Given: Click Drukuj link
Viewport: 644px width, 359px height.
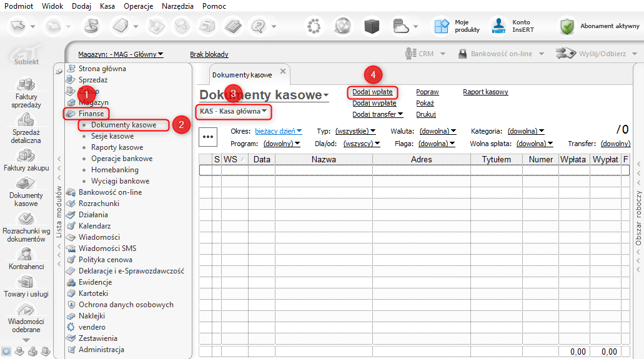Looking at the screenshot, I should (x=425, y=114).
